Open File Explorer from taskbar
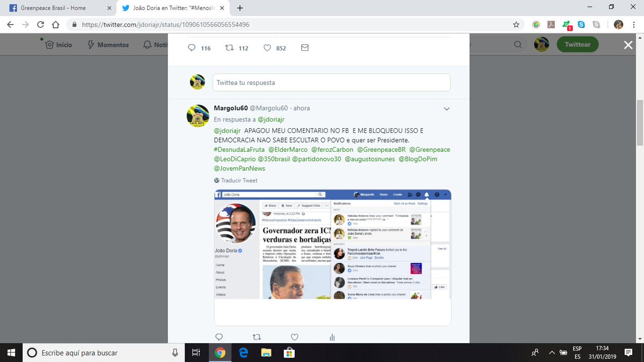The height and width of the screenshot is (362, 644). click(266, 352)
